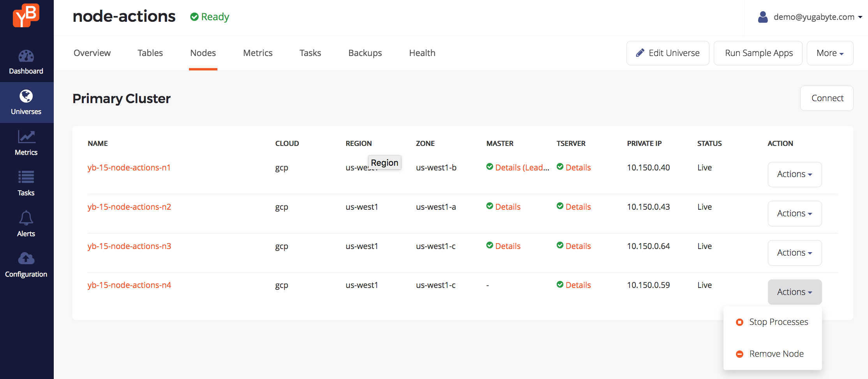The image size is (868, 379).
Task: Click the user avatar icon
Action: point(763,17)
